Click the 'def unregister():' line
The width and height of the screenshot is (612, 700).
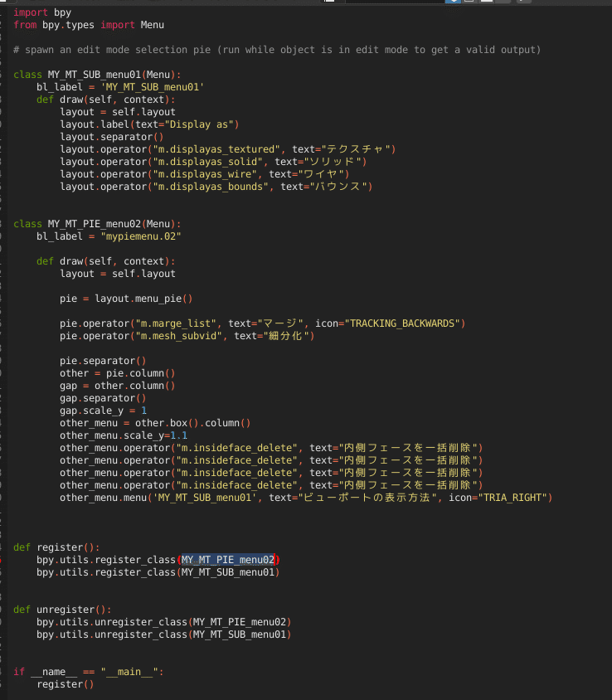62,610
